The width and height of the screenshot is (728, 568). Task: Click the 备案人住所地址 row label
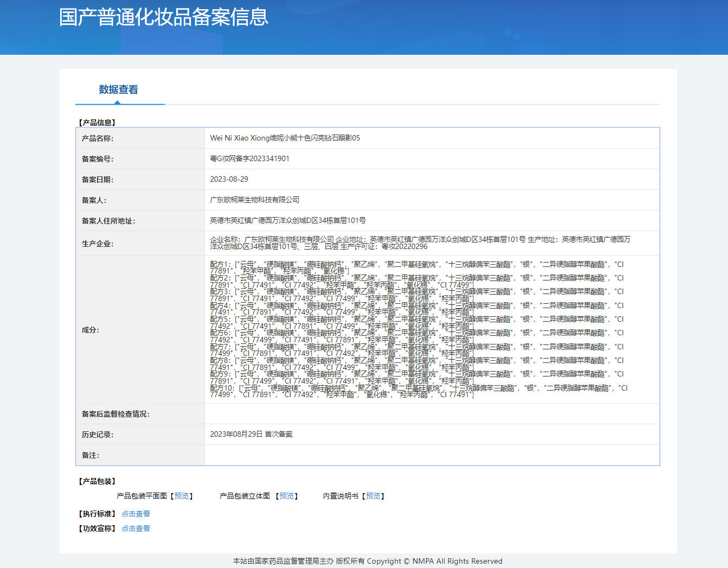(x=108, y=221)
